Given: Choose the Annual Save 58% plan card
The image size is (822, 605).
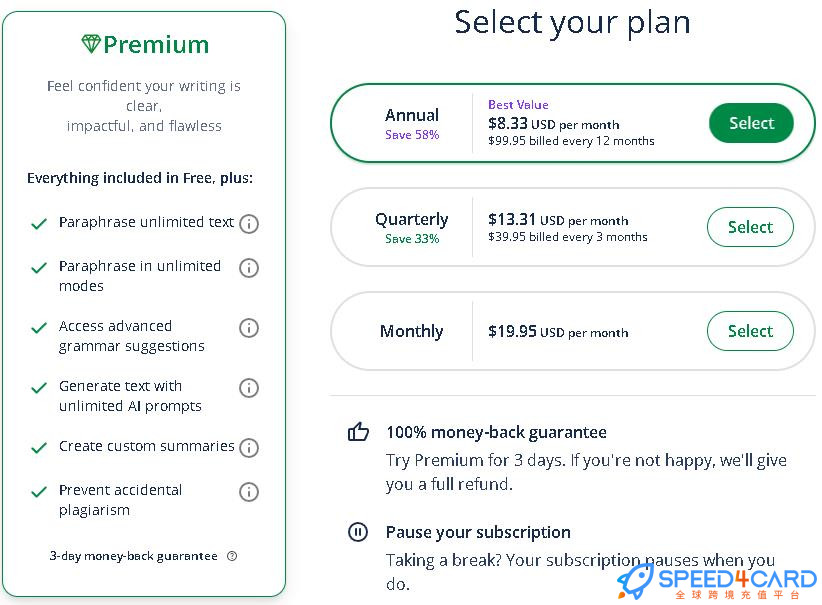Looking at the screenshot, I should 572,123.
